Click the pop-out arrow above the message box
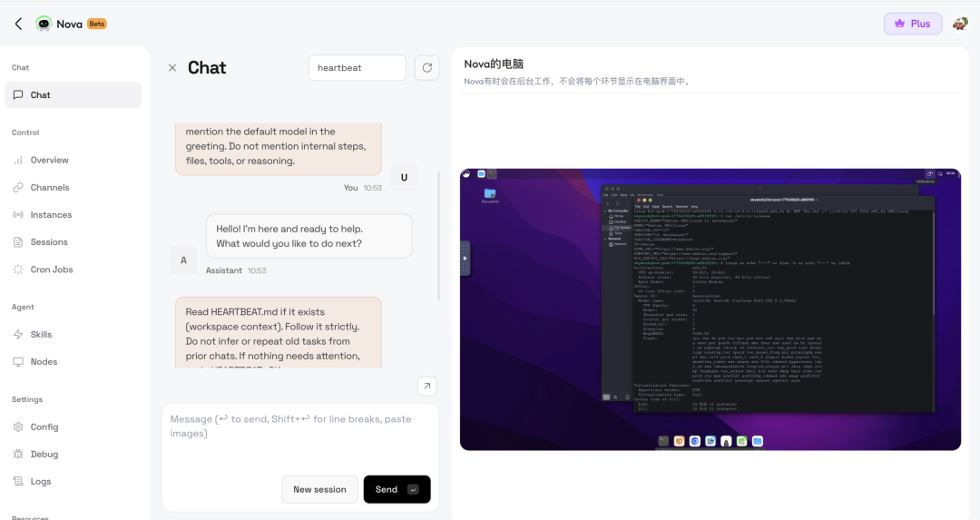The image size is (980, 520). [x=426, y=386]
